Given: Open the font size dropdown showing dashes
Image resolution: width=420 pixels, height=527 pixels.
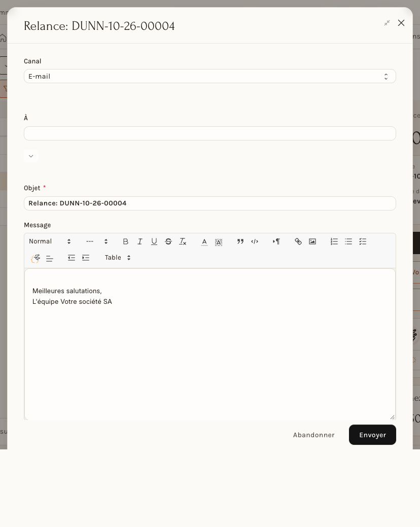Looking at the screenshot, I should pos(97,241).
